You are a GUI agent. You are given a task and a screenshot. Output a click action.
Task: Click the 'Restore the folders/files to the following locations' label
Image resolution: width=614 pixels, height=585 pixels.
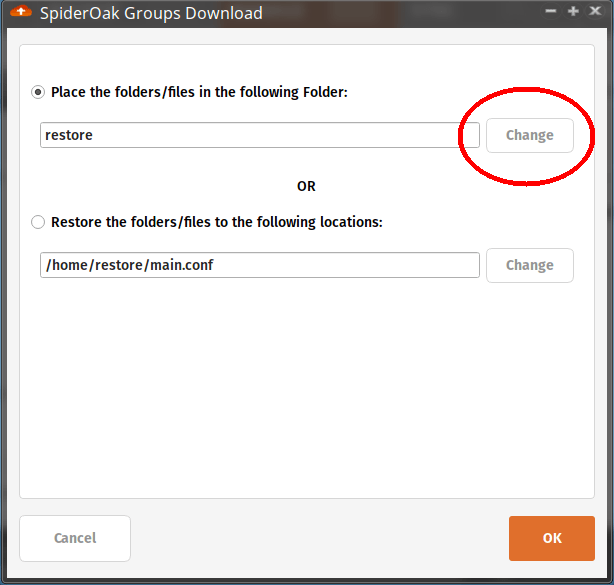pos(216,222)
